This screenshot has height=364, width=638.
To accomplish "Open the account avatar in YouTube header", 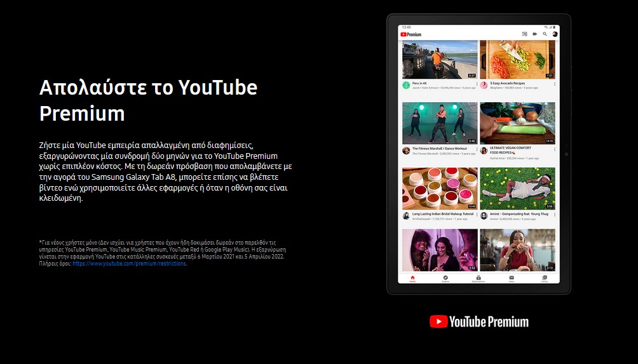I will [555, 34].
